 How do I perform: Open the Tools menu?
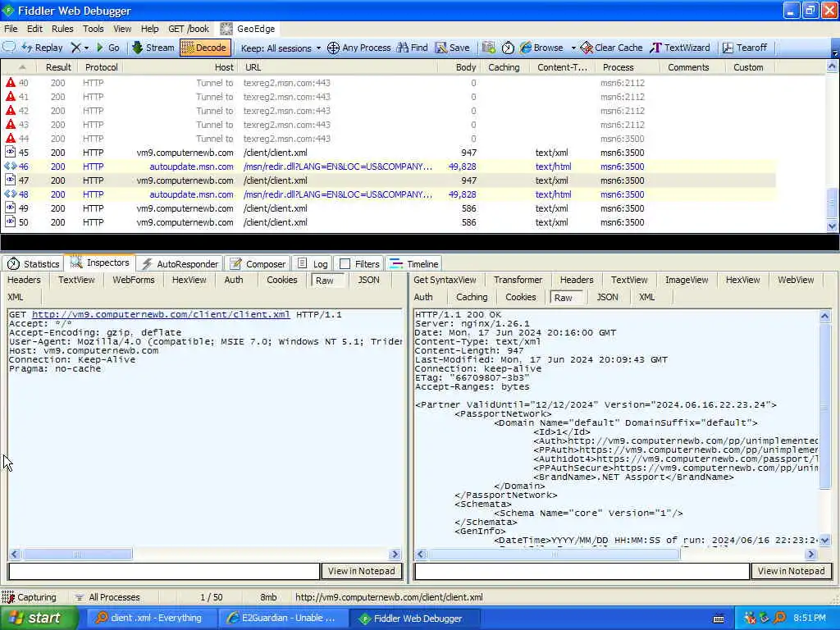coord(93,29)
